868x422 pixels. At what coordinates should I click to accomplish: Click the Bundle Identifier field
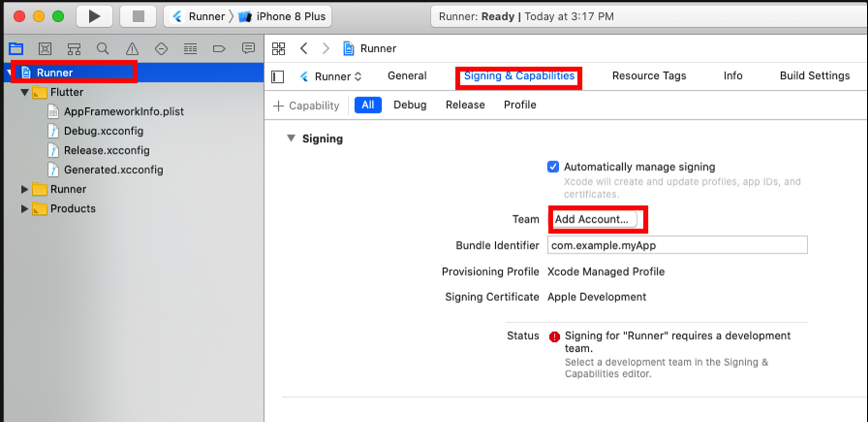click(x=677, y=245)
